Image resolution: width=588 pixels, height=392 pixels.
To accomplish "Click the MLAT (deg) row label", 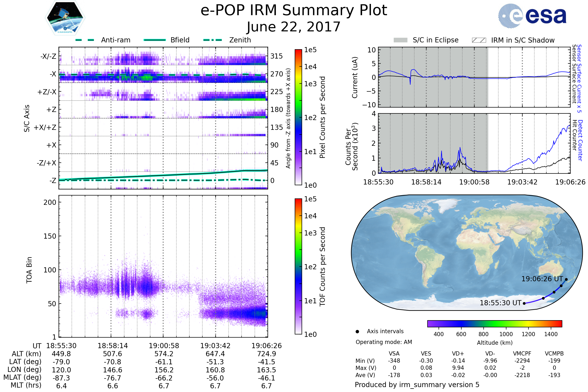I will pyautogui.click(x=22, y=377).
